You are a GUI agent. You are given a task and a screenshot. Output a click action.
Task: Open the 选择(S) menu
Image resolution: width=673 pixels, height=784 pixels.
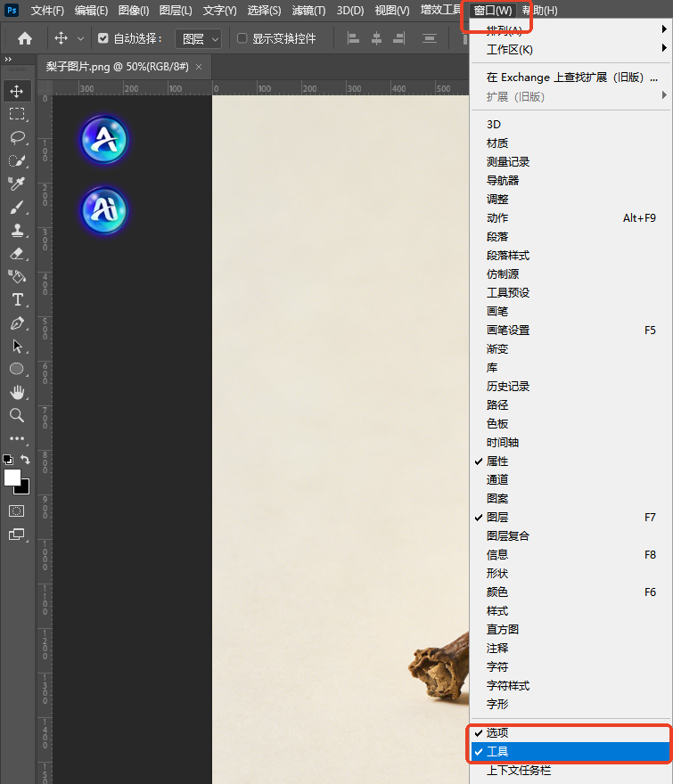pyautogui.click(x=264, y=11)
